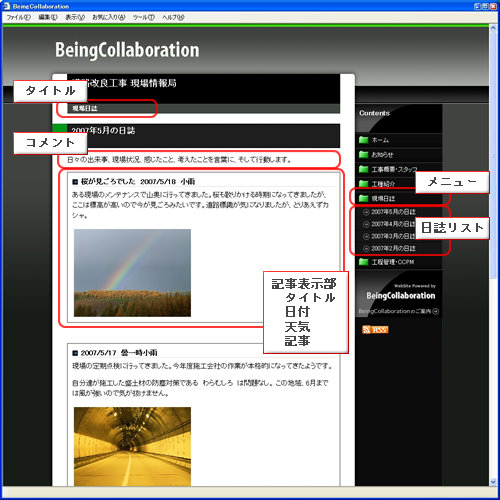
Task: Open the ツール menu
Action: click(x=144, y=17)
